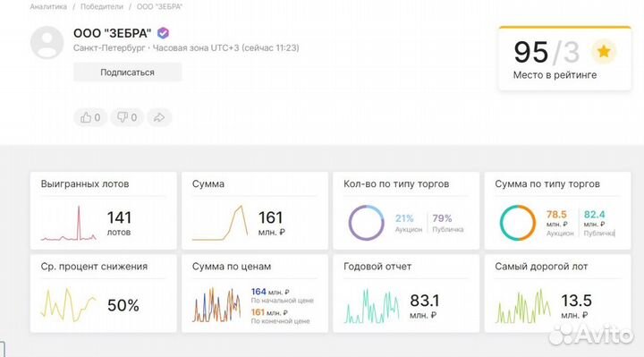This screenshot has width=644, height=357.
Task: Open the Аналитика breadcrumb link
Action: (x=48, y=6)
